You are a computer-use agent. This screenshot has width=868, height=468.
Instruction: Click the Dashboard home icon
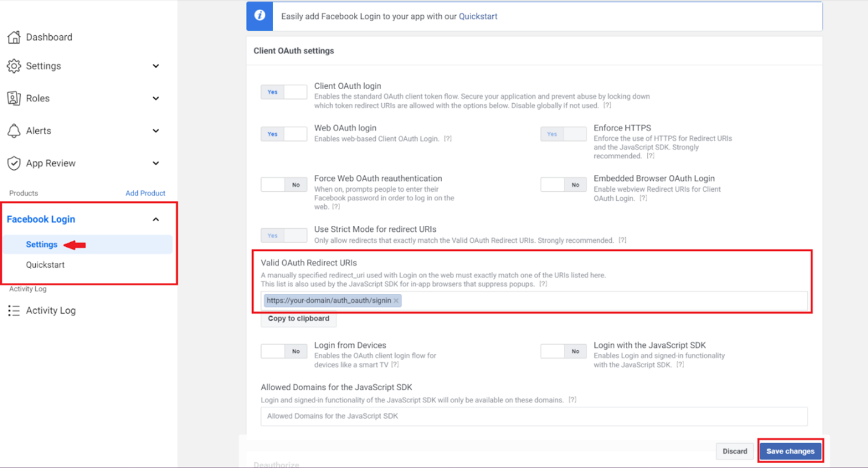pyautogui.click(x=13, y=37)
